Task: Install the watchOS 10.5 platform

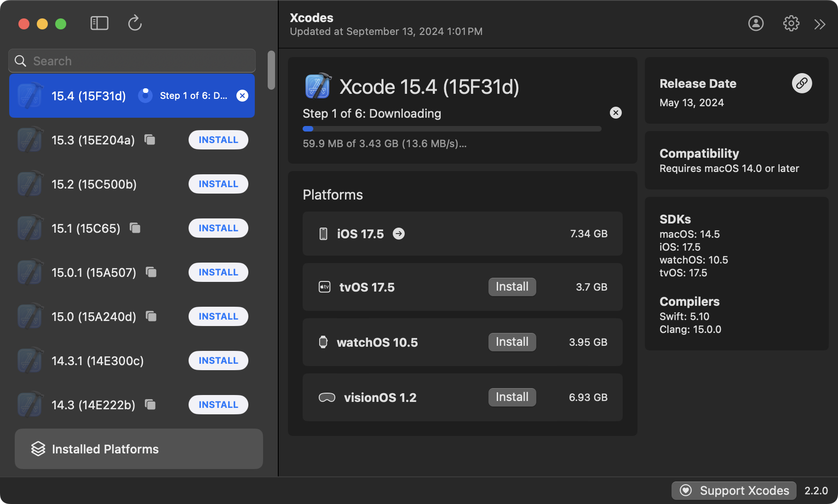Action: (x=512, y=342)
